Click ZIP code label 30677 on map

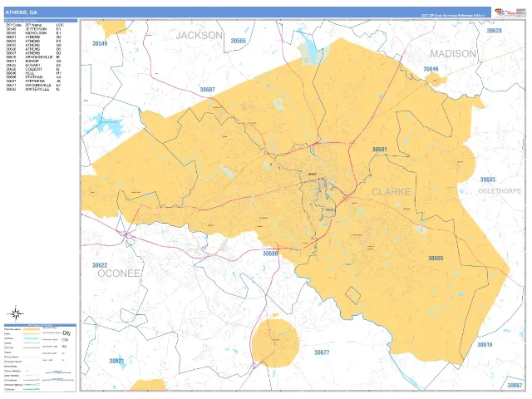tap(322, 352)
